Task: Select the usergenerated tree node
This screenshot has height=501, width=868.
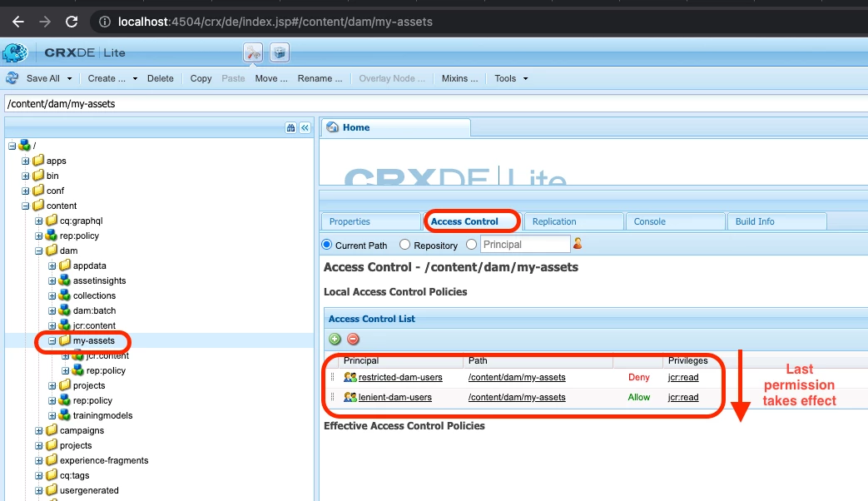Action: coord(89,490)
